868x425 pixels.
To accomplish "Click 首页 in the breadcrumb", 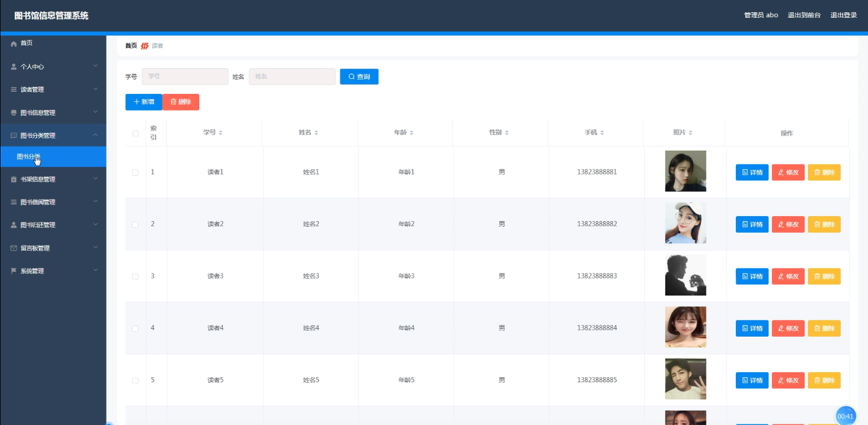I will point(131,46).
